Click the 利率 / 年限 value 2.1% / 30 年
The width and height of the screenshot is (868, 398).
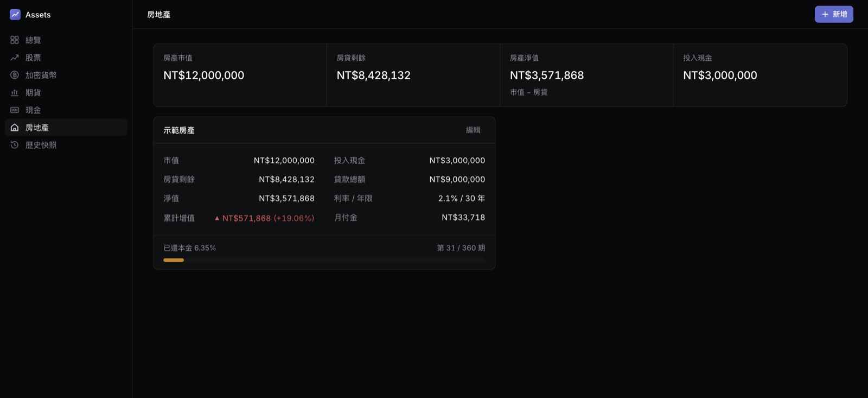click(x=462, y=199)
